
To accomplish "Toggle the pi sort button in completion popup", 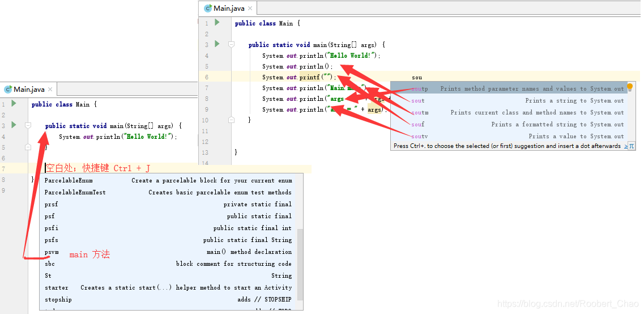I will [x=632, y=146].
